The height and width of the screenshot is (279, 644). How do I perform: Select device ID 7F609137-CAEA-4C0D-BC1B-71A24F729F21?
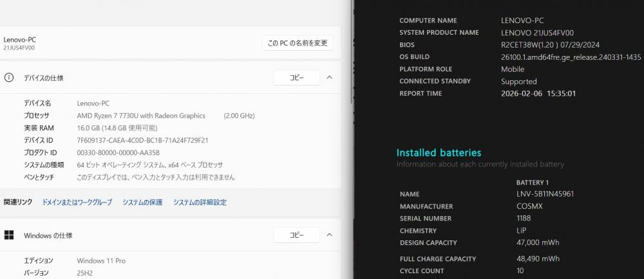pyautogui.click(x=142, y=140)
